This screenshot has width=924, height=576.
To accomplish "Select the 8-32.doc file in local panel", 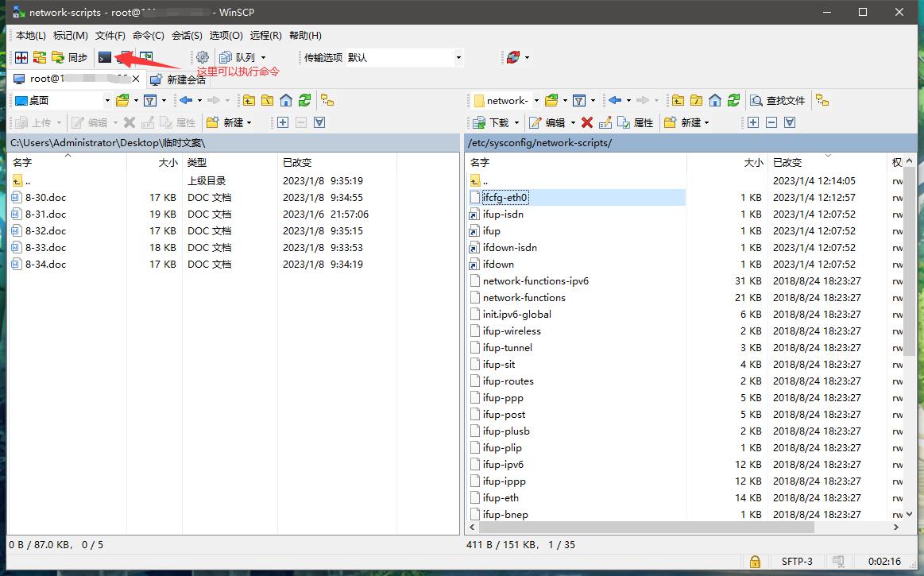I will pyautogui.click(x=45, y=230).
